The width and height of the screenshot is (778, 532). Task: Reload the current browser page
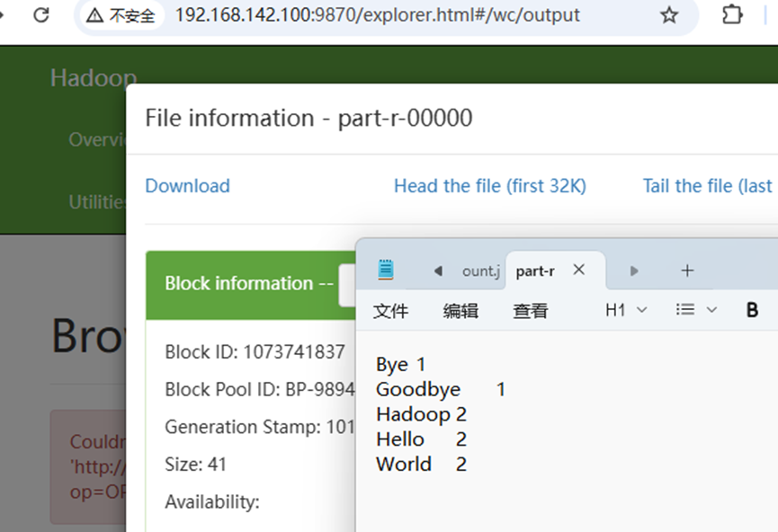click(41, 15)
